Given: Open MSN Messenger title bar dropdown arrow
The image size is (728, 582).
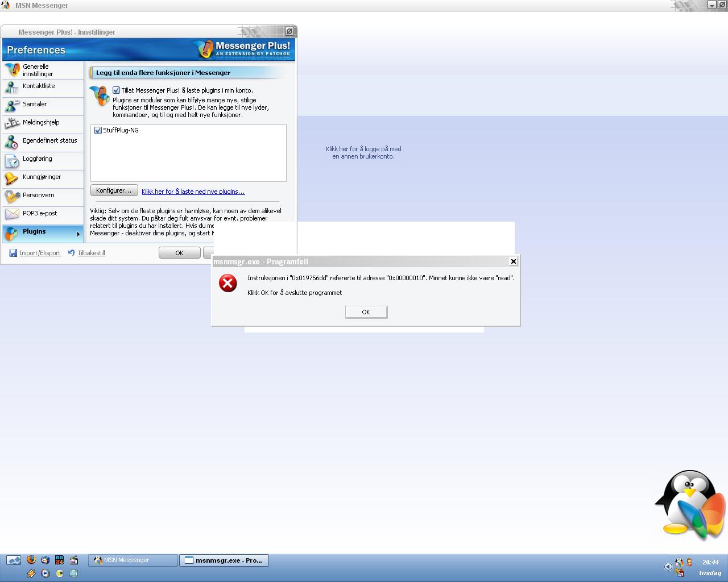Looking at the screenshot, I should point(712,5).
